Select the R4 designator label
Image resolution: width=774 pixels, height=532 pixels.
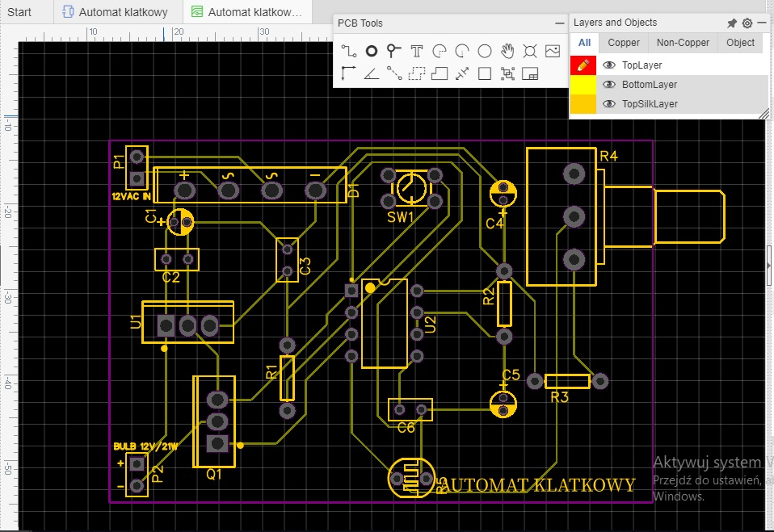(608, 157)
